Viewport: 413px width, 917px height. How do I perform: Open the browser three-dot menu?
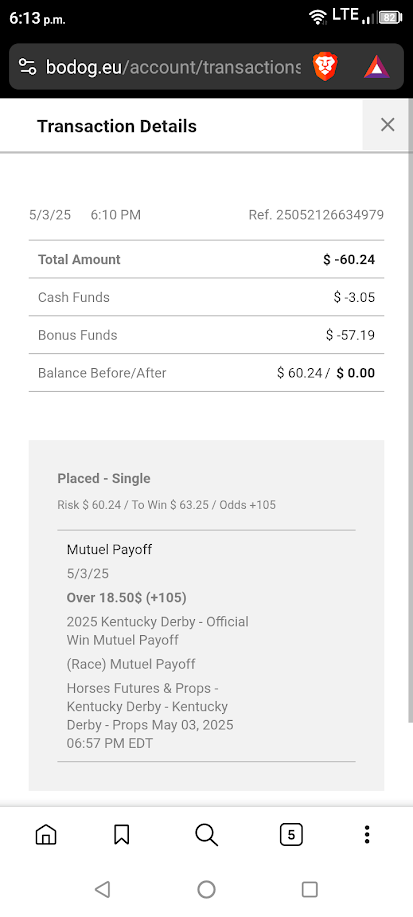(x=367, y=835)
